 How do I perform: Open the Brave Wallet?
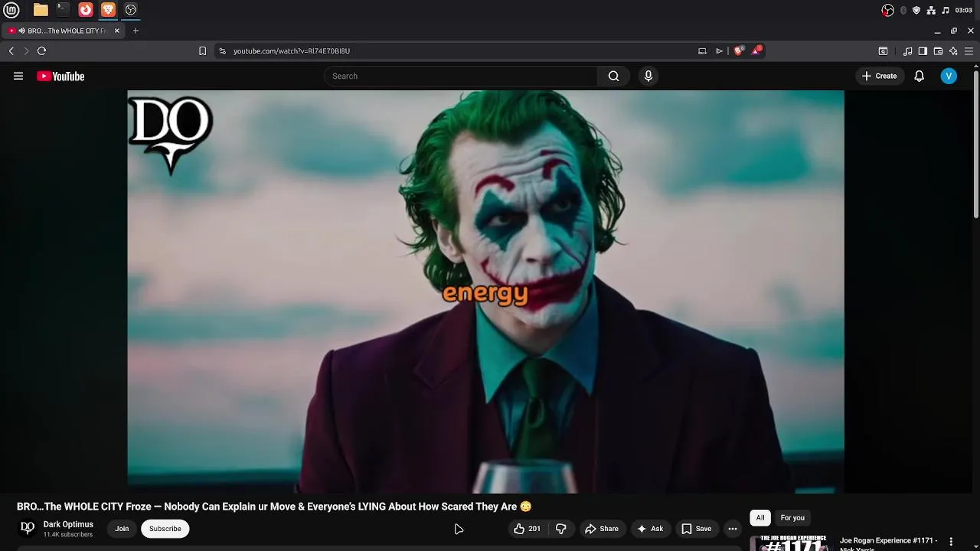tap(938, 51)
